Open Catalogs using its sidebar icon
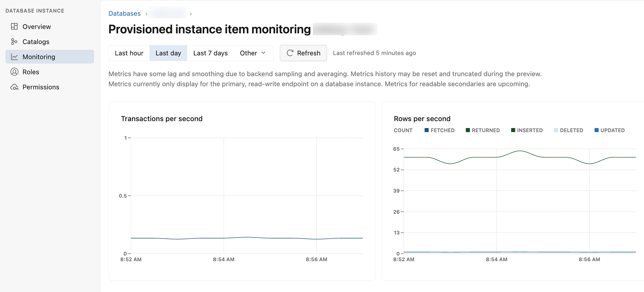Image resolution: width=644 pixels, height=292 pixels. [14, 42]
